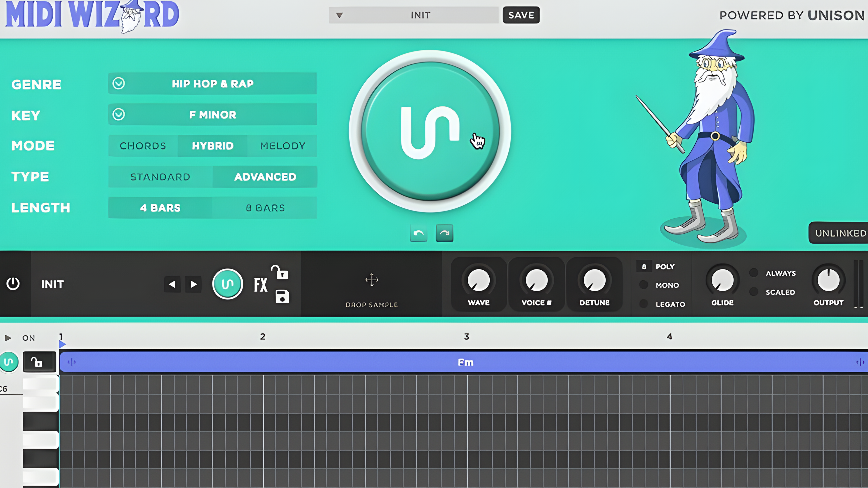The width and height of the screenshot is (868, 488).
Task: Click the play triangle beside ON
Action: coord(8,338)
